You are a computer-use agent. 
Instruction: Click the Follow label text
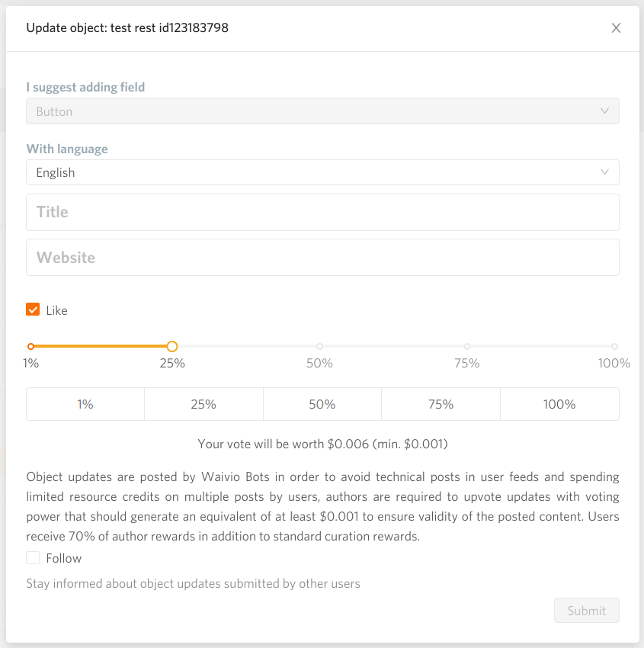tap(63, 558)
